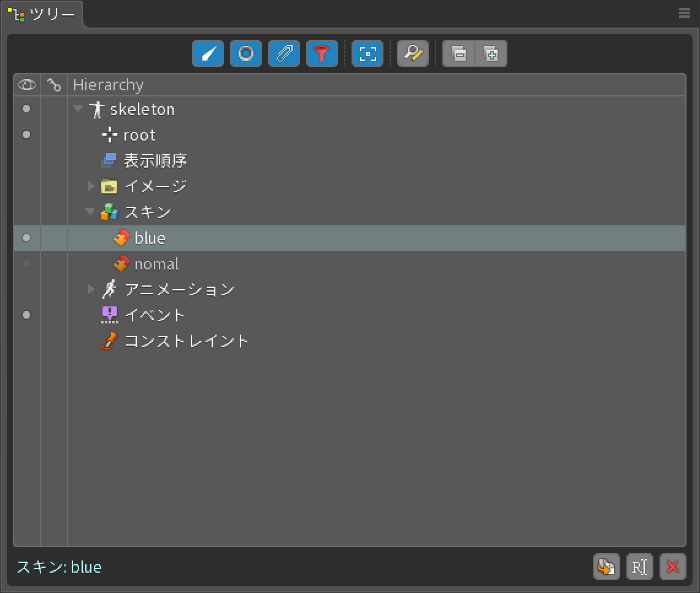Toggle the bones filter button
Screen dimensions: 700x593
coord(208,53)
